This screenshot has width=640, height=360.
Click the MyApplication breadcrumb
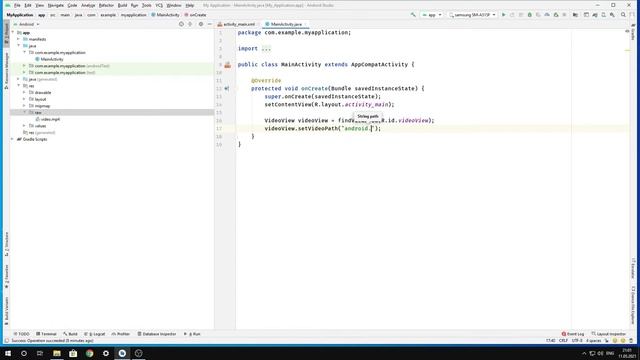(20, 15)
